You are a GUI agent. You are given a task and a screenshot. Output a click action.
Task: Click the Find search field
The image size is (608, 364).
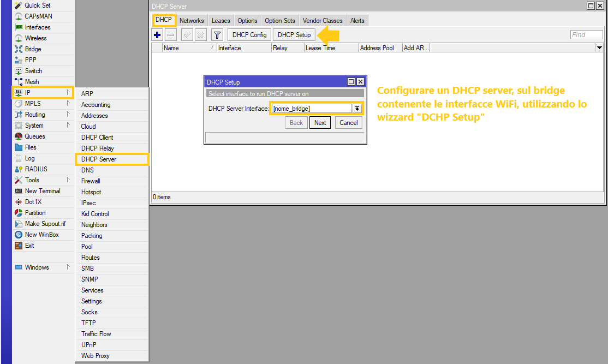(x=587, y=35)
